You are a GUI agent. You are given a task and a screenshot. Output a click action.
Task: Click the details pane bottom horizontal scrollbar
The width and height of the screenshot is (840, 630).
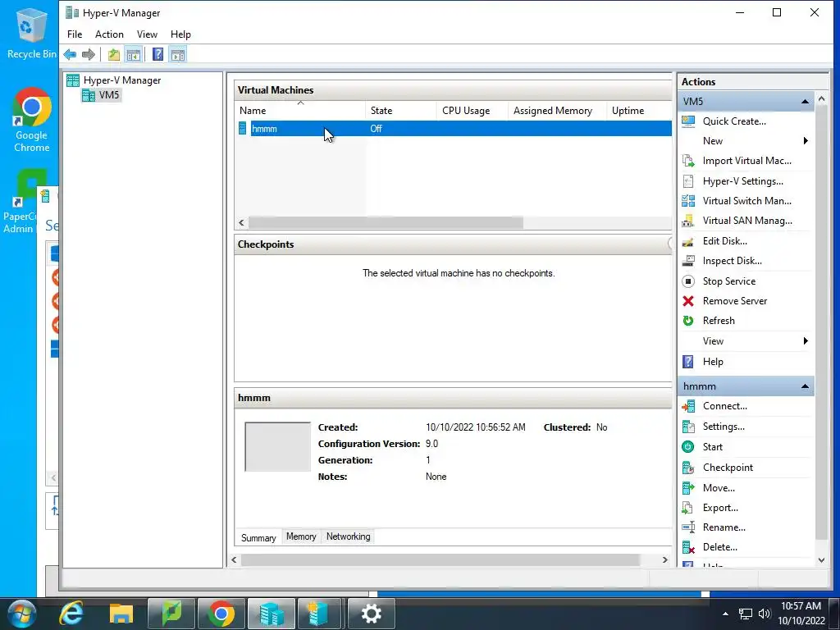click(440, 559)
